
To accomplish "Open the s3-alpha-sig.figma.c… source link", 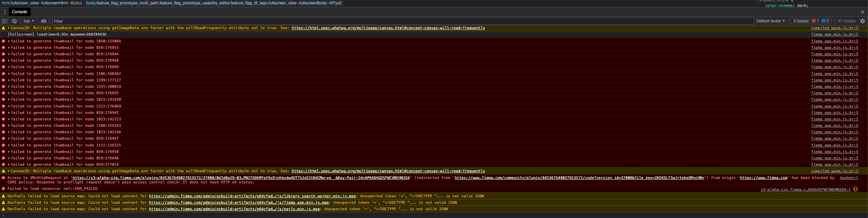I will click(x=805, y=190).
